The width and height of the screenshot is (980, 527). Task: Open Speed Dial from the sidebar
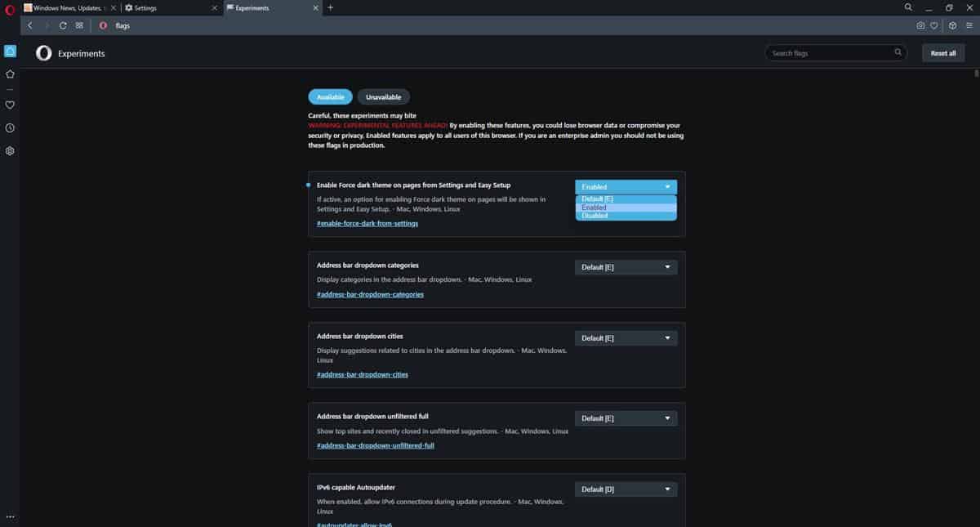[x=10, y=74]
